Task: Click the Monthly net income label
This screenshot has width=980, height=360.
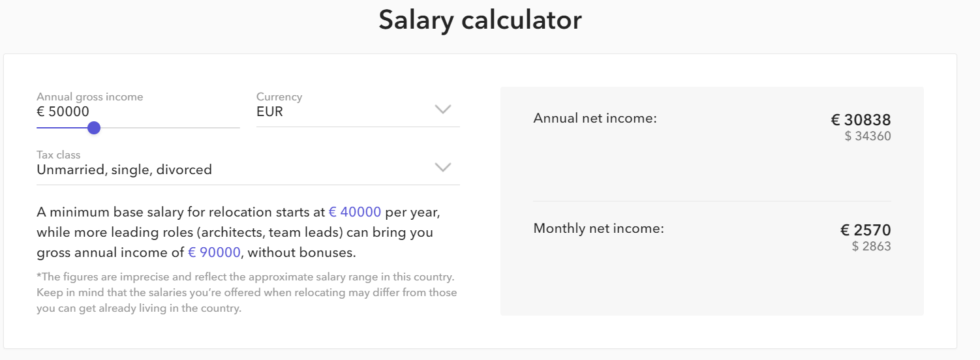Action: (x=598, y=228)
